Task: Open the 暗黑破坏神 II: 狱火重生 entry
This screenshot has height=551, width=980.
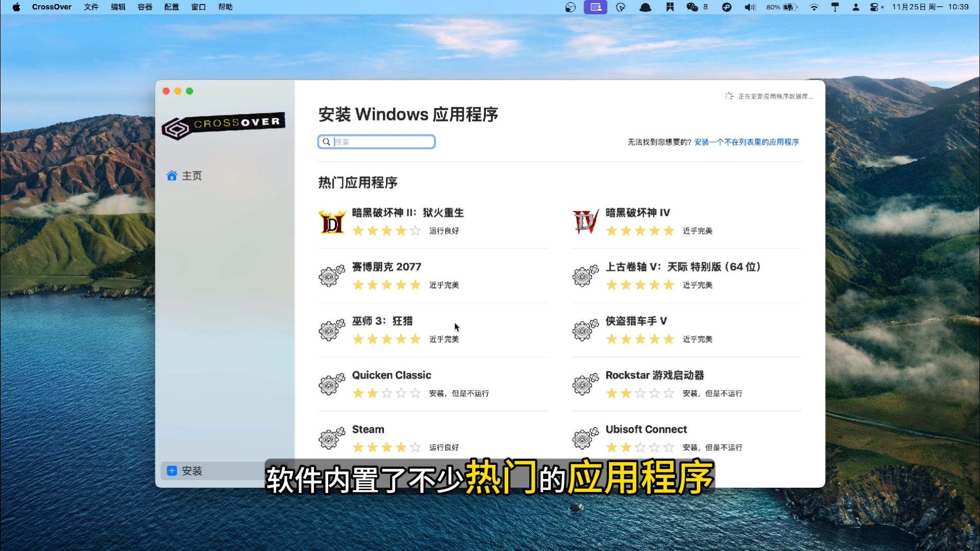Action: click(433, 222)
